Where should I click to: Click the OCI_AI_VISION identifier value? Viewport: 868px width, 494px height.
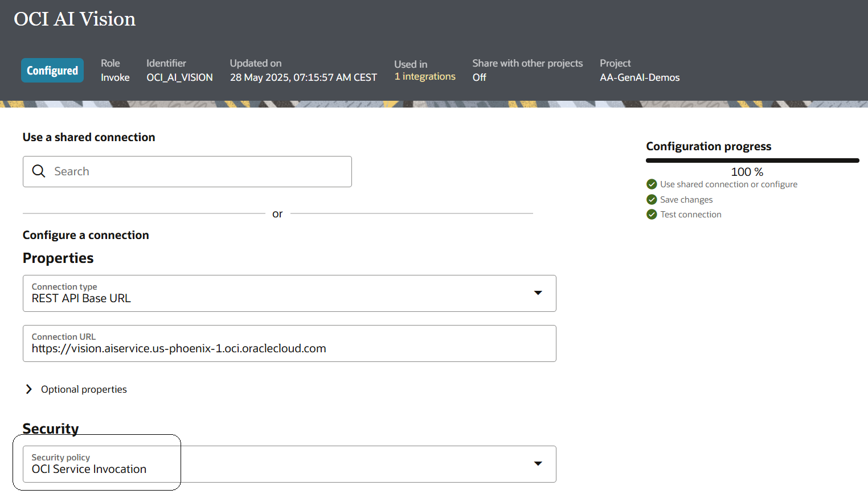click(179, 77)
